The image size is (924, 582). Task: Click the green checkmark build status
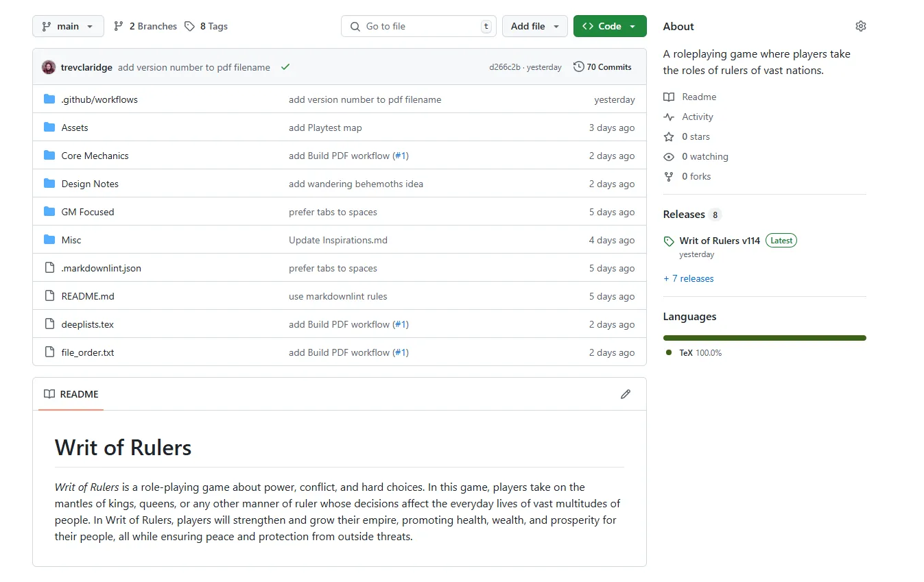coord(286,67)
